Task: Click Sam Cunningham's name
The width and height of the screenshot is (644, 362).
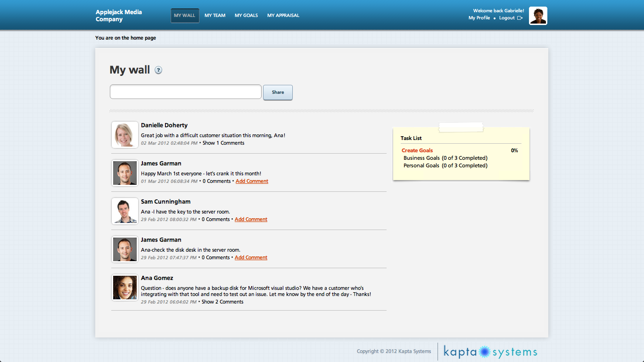Action: 165,202
